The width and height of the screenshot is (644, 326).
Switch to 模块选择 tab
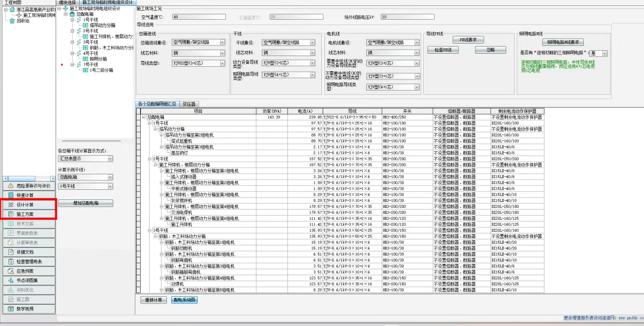(x=67, y=3)
